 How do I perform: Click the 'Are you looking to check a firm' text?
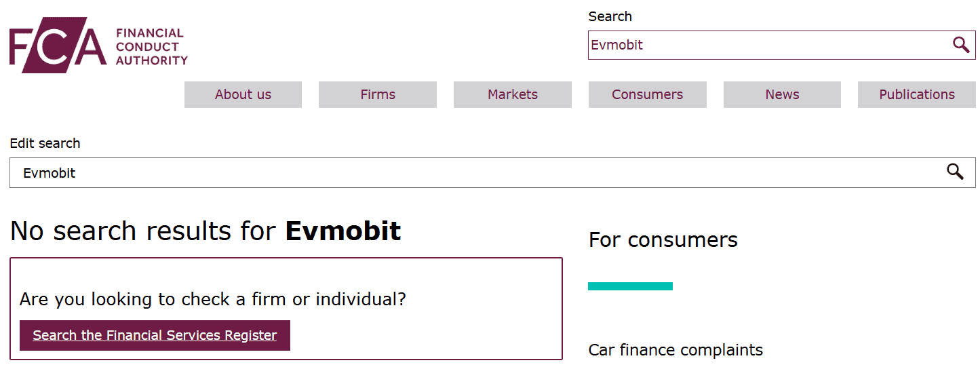click(212, 299)
